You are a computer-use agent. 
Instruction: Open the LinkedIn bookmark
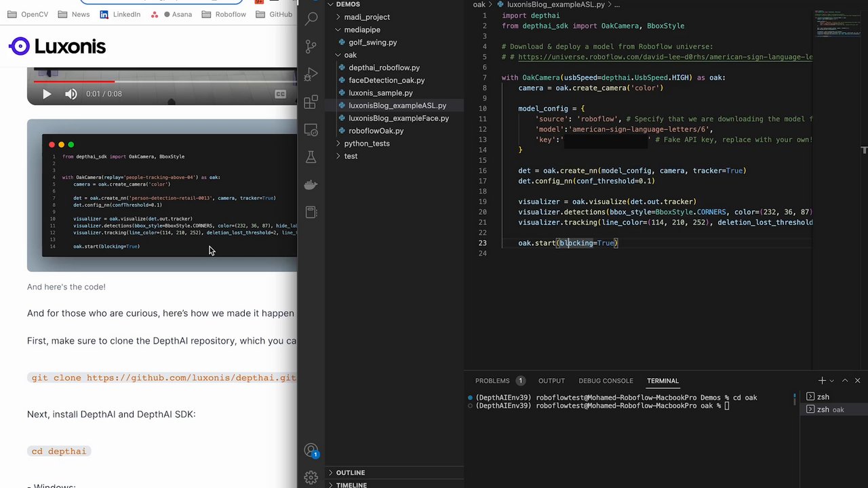(x=120, y=14)
